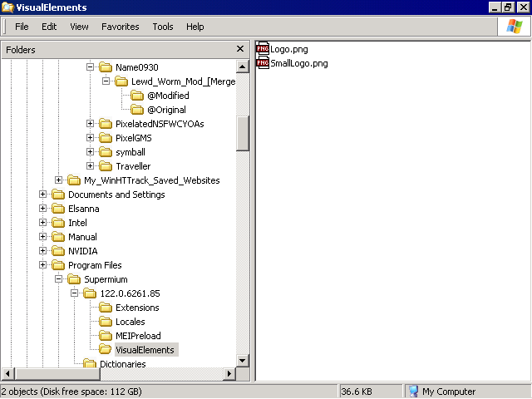
Task: Select the SmallLogo.png file icon
Action: [x=263, y=63]
